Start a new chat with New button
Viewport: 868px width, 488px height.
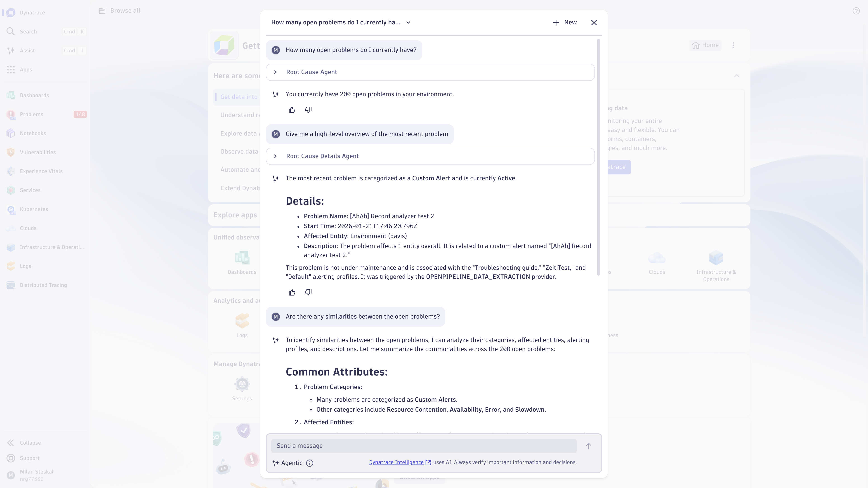[565, 23]
